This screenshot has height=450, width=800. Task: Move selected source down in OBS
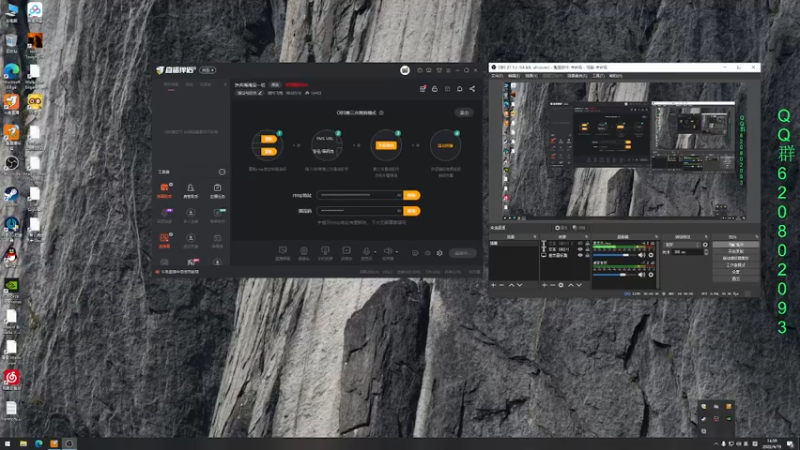click(x=579, y=285)
